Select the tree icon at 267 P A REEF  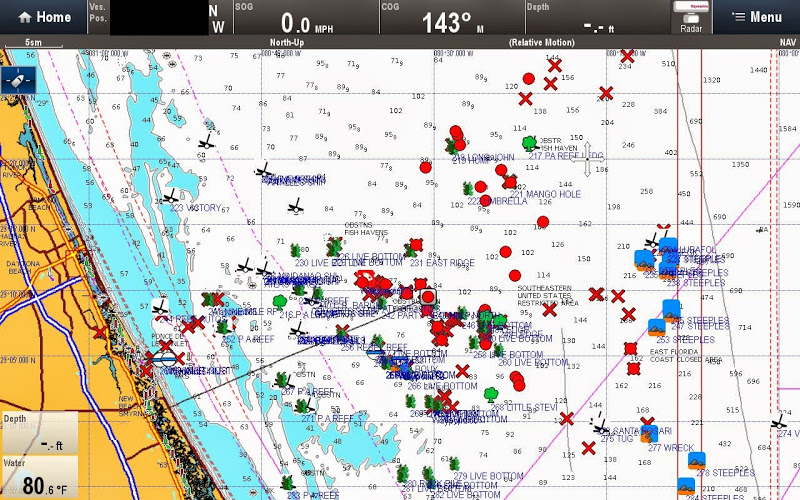tap(282, 380)
